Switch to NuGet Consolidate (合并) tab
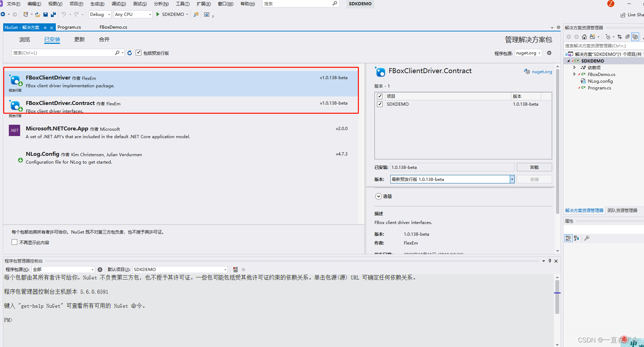 [104, 40]
